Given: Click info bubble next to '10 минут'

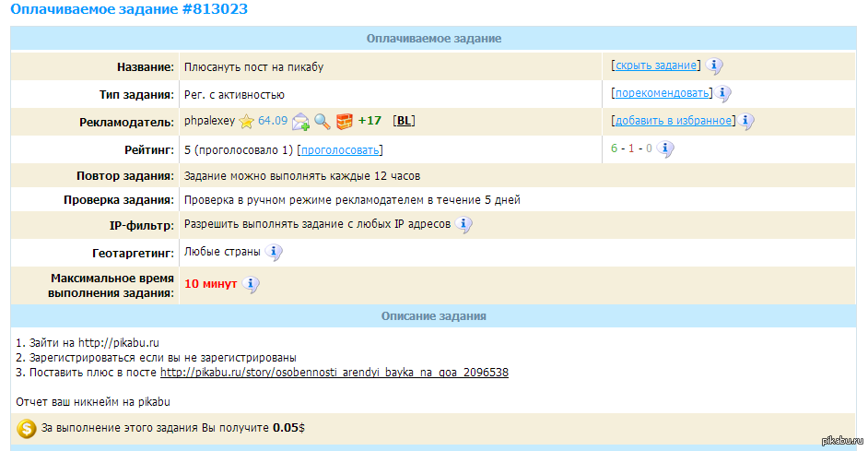Looking at the screenshot, I should pyautogui.click(x=251, y=284).
